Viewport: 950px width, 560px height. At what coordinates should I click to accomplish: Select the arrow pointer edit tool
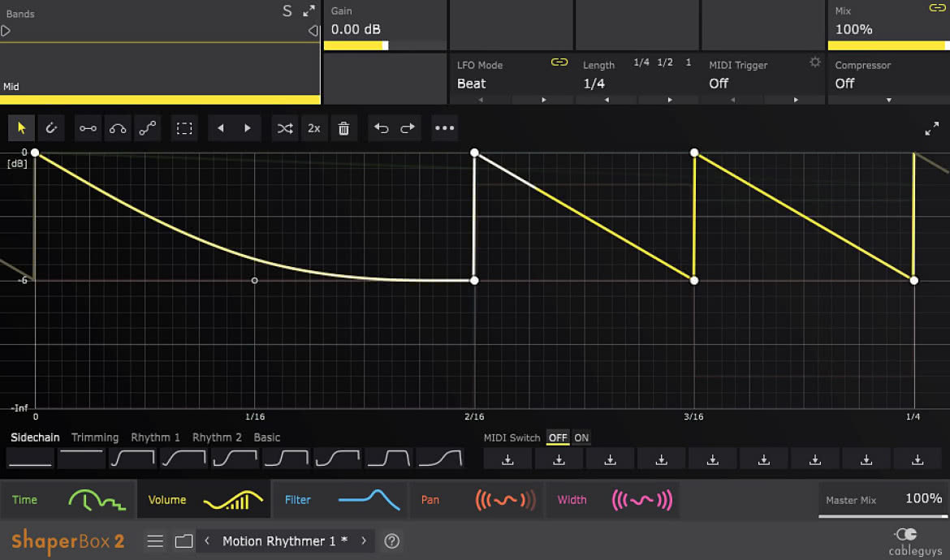click(21, 128)
